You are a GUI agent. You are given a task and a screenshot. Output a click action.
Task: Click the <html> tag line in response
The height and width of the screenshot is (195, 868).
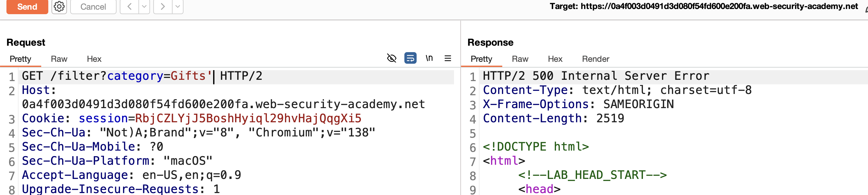[504, 161]
